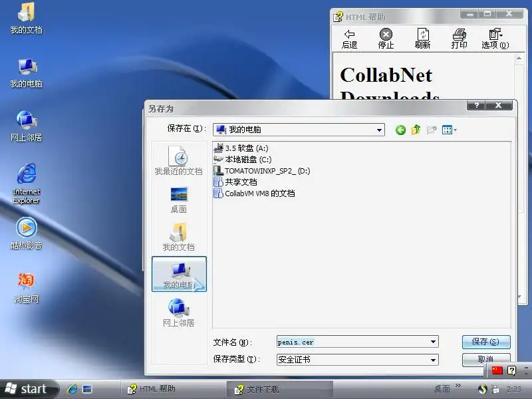Open Options (选项) in HTML Help toolbar
This screenshot has height=399, width=532.
[495, 39]
